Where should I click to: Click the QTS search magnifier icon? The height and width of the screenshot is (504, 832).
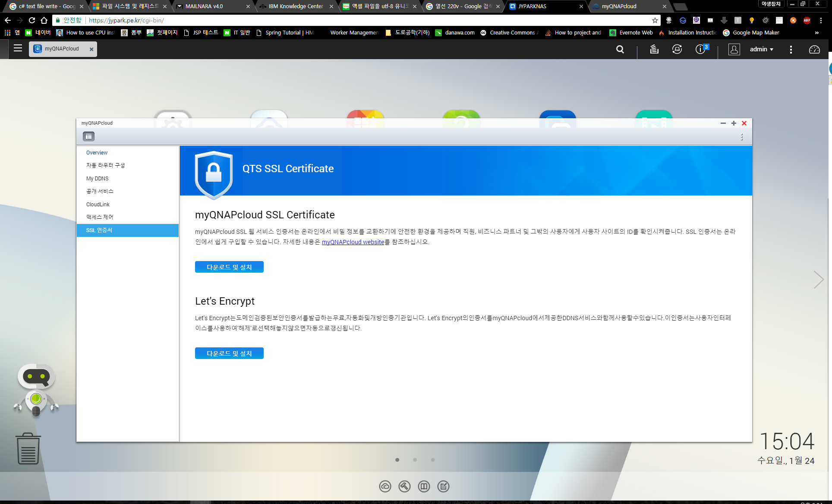coord(620,49)
